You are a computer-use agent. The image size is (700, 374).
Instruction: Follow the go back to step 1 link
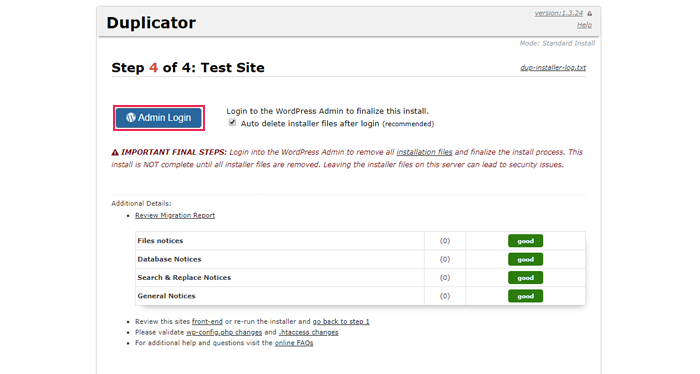point(341,321)
